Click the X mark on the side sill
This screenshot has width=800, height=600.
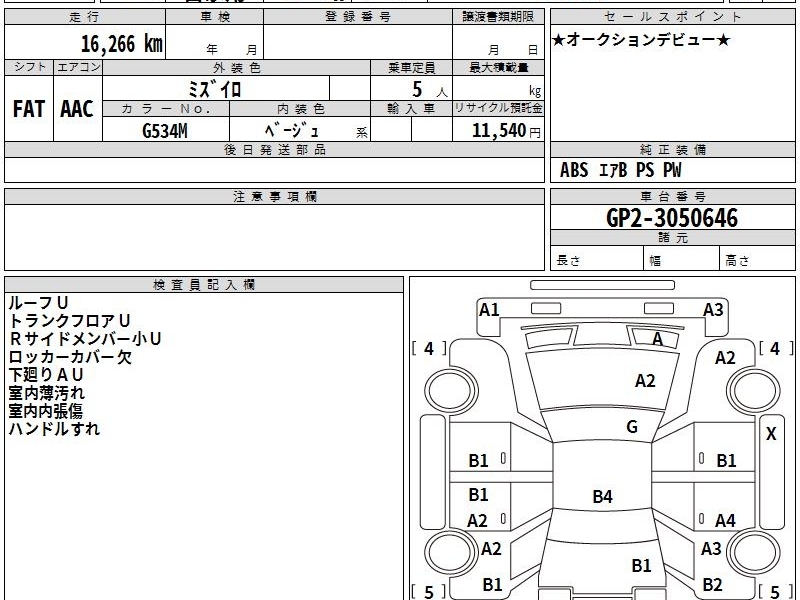(x=771, y=434)
